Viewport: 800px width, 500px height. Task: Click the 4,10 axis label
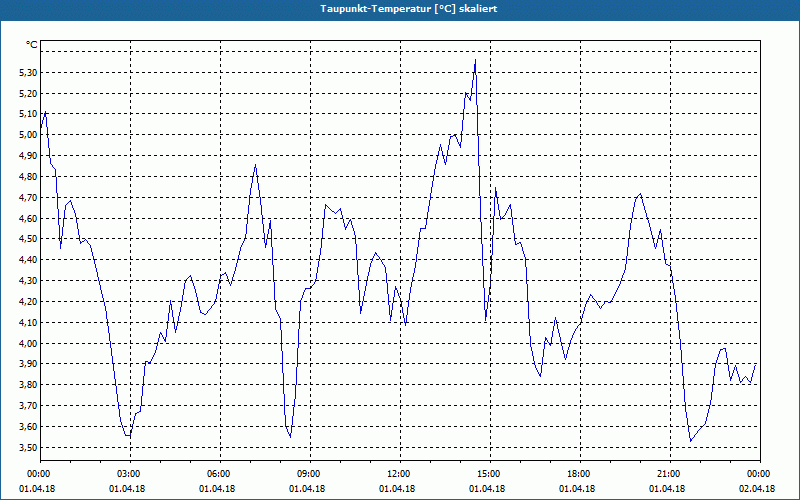click(28, 323)
